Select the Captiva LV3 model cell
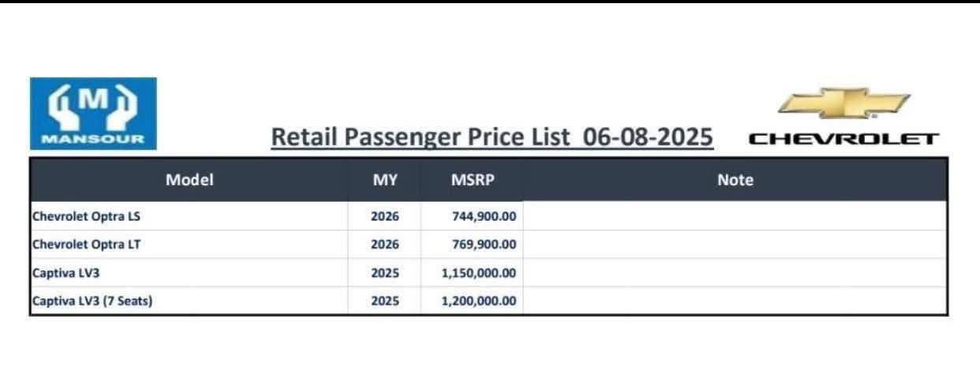980x391 pixels. click(189, 273)
